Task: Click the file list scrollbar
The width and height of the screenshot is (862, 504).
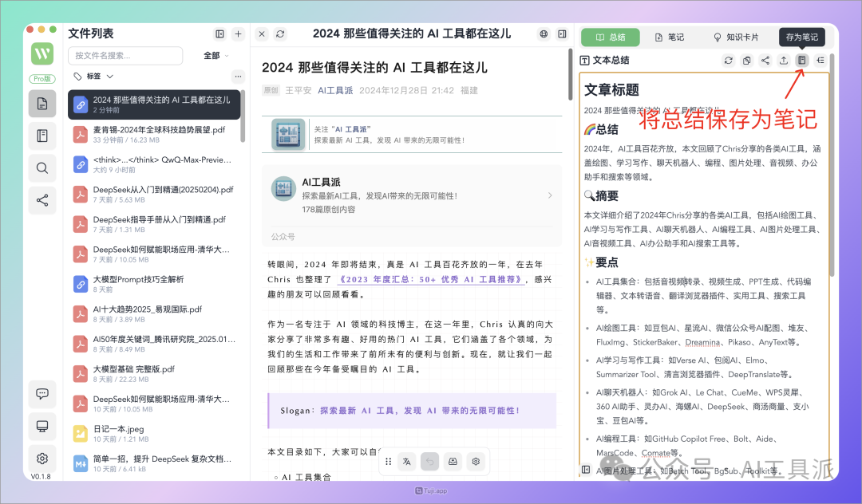Action: [243, 116]
